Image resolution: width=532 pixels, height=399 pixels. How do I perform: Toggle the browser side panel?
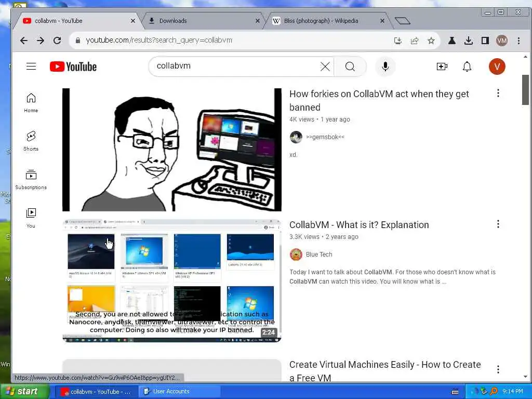(485, 41)
